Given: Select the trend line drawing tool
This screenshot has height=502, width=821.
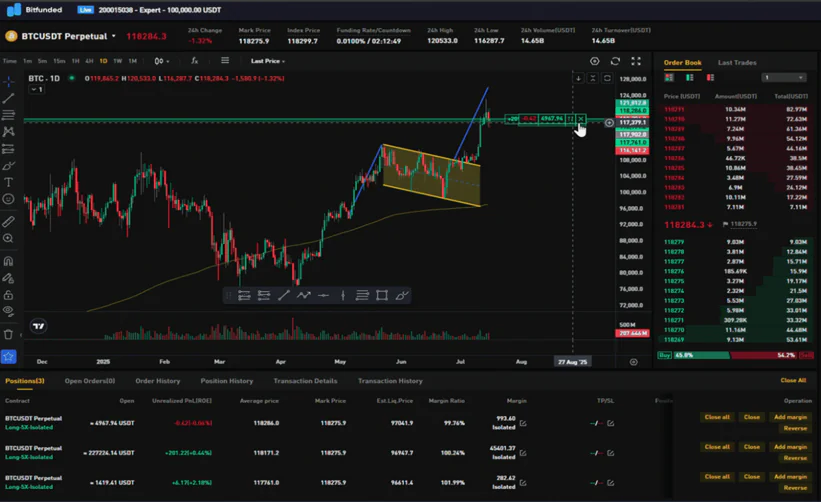Looking at the screenshot, I should click(8, 98).
